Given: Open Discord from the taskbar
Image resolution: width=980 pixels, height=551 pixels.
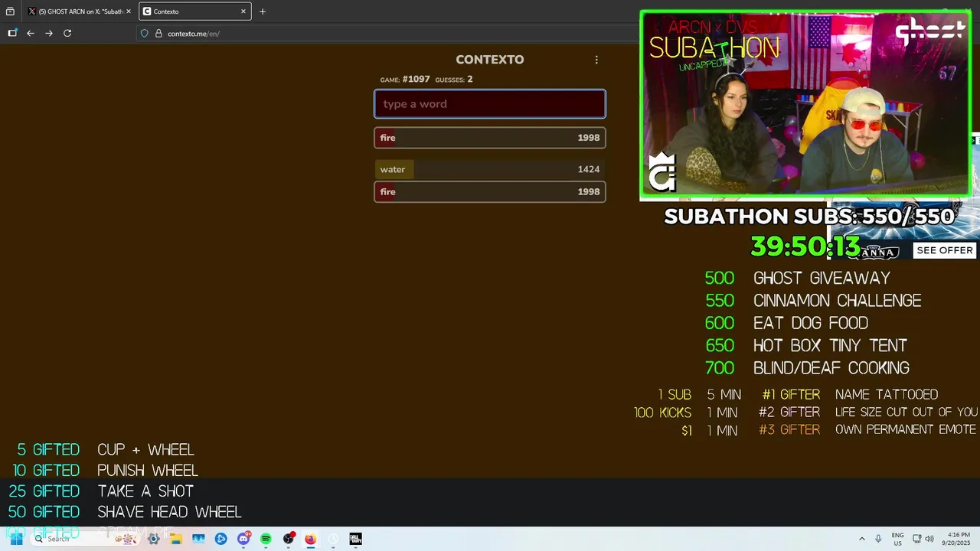Looking at the screenshot, I should coord(243,539).
